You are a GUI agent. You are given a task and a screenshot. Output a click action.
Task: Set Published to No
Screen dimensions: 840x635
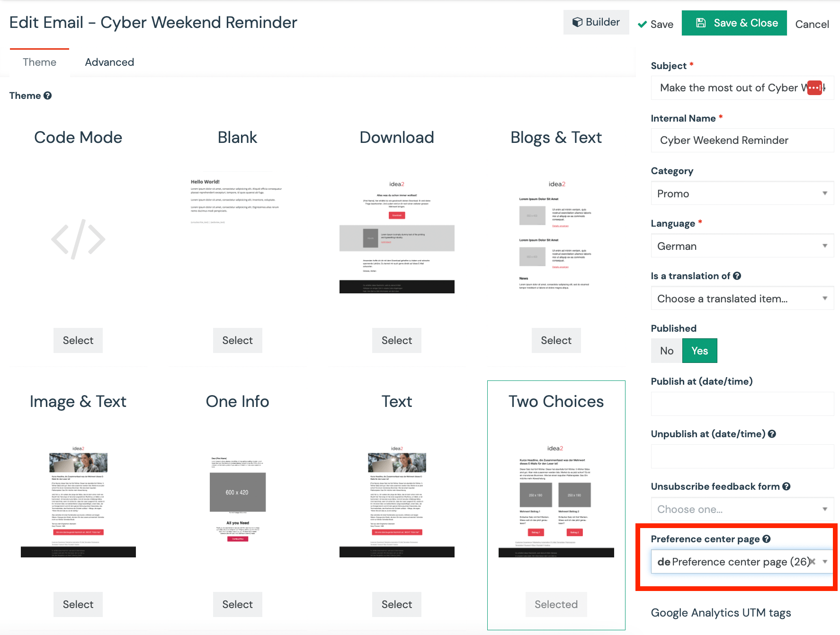[x=666, y=351]
